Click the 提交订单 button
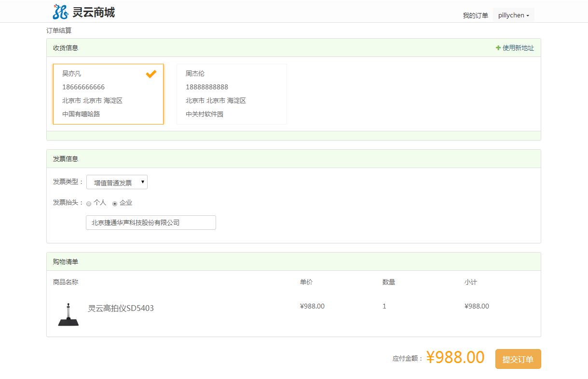The width and height of the screenshot is (588, 379). tap(518, 359)
